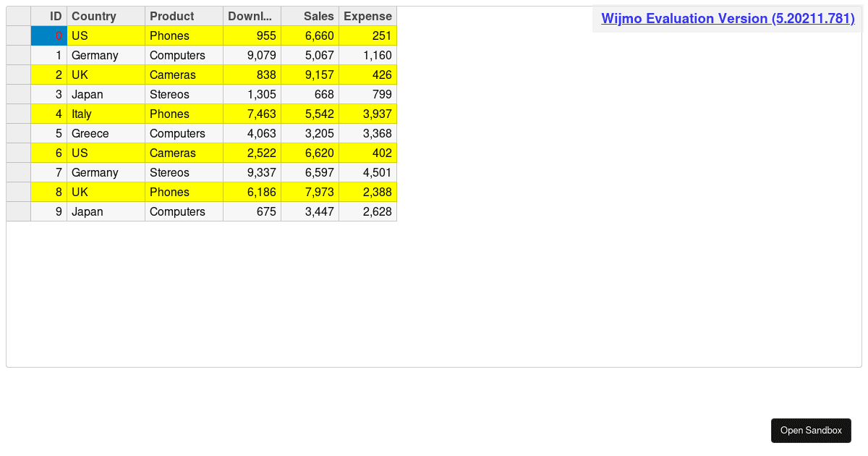Click the top-left corner header cell
Image resolution: width=868 pixels, height=456 pixels.
point(18,16)
